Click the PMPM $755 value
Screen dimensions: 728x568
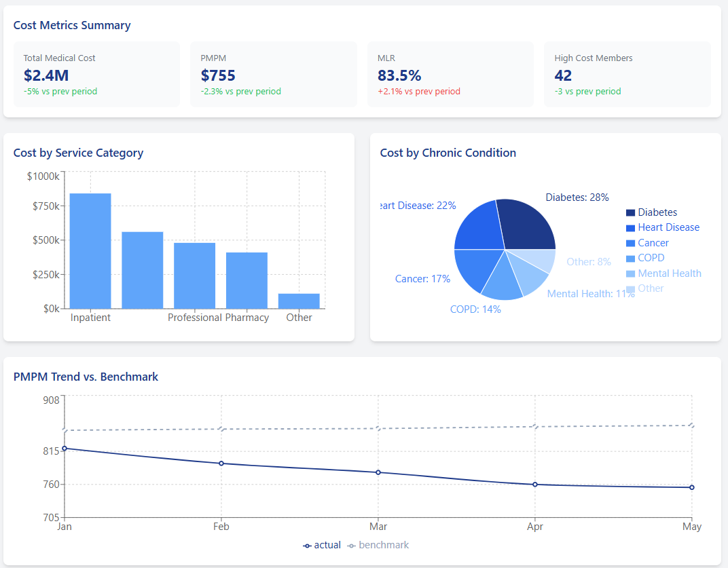218,75
